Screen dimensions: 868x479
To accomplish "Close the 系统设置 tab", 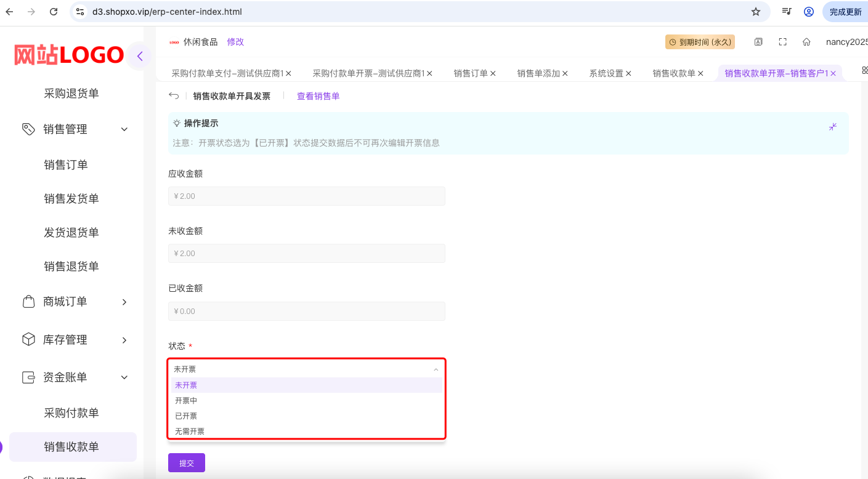I will [x=628, y=73].
